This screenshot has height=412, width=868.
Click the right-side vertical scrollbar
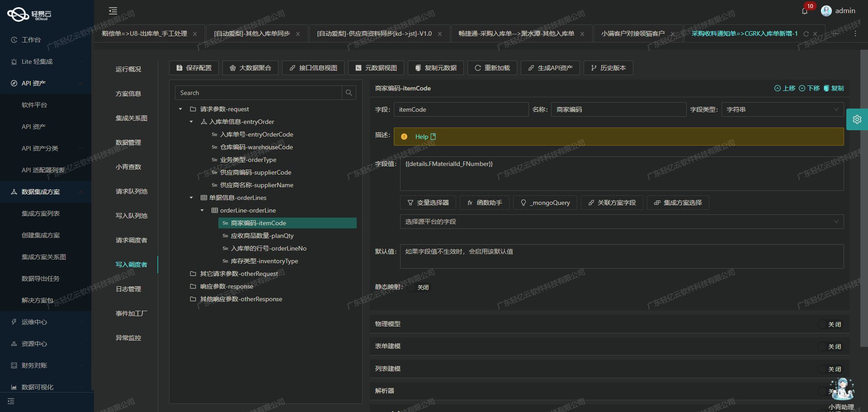pyautogui.click(x=864, y=199)
